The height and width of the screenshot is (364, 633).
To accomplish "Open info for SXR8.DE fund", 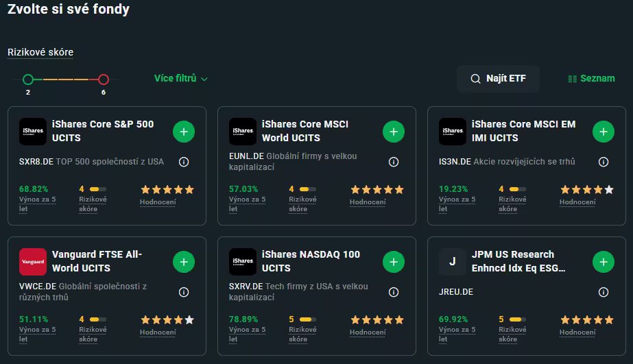I will click(184, 162).
